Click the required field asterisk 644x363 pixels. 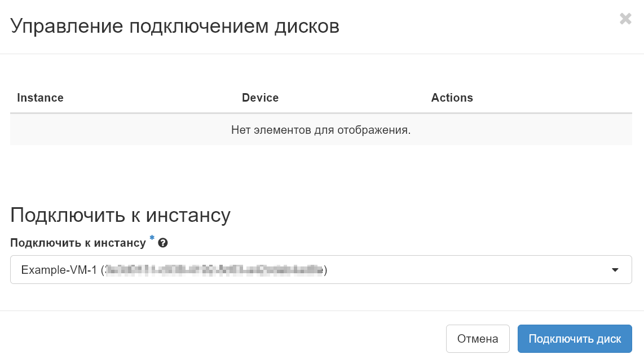152,240
